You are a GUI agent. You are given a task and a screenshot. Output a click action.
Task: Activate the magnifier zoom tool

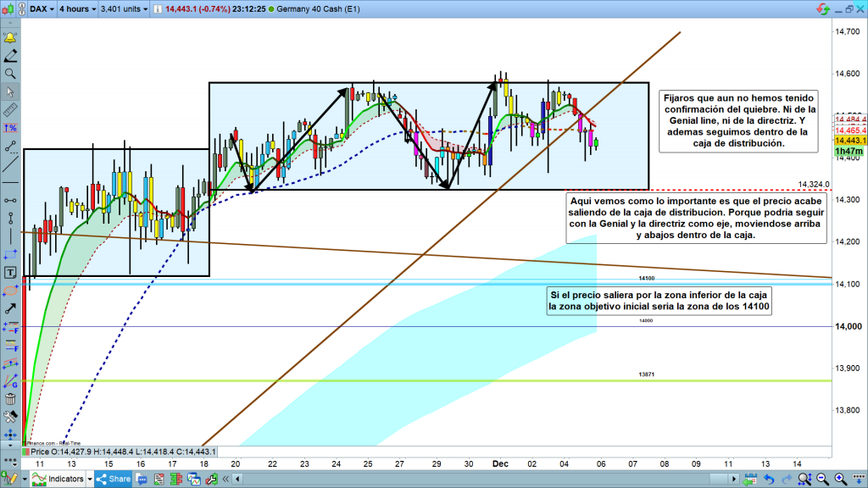tap(11, 74)
